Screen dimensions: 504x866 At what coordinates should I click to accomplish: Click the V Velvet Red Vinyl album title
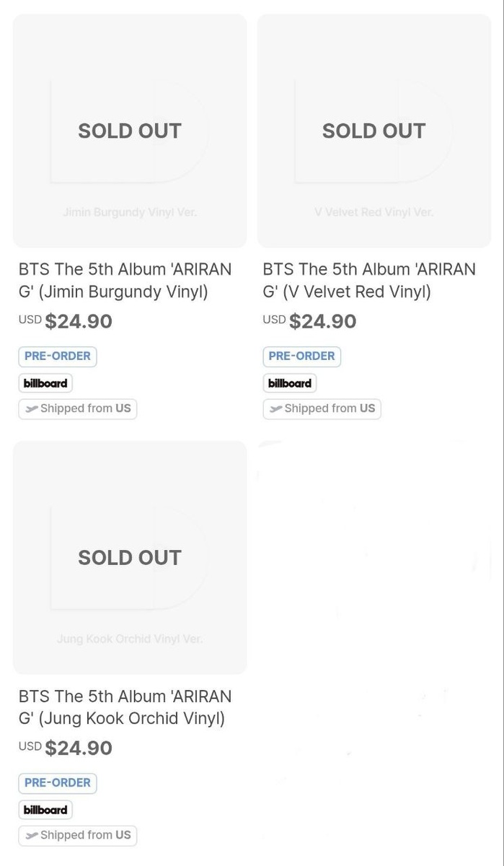(x=368, y=280)
